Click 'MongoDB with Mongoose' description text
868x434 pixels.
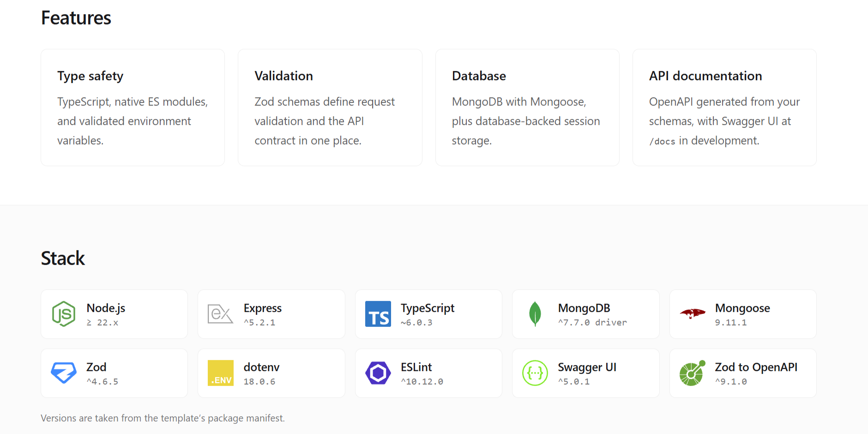pos(519,102)
